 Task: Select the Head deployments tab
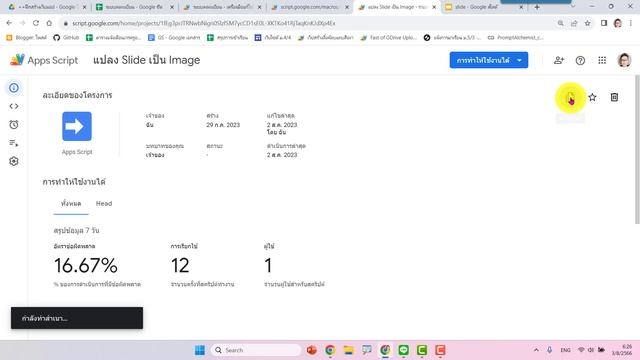pos(104,203)
